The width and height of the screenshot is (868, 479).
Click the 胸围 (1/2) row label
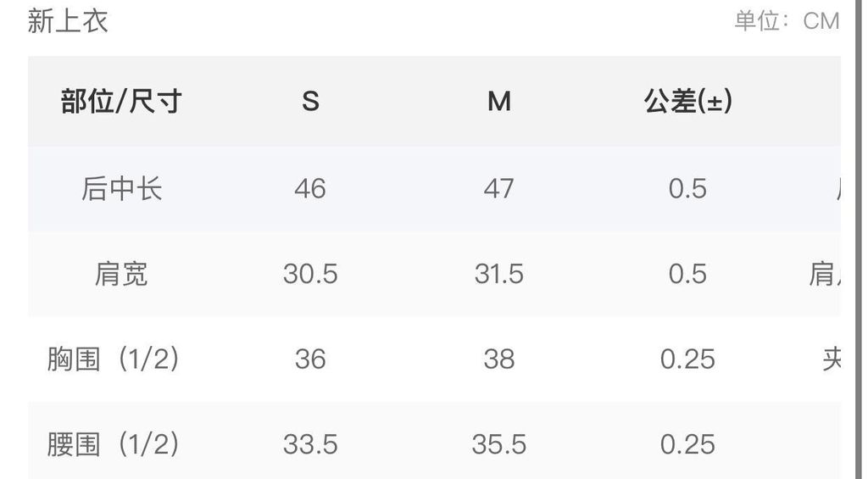coord(113,359)
